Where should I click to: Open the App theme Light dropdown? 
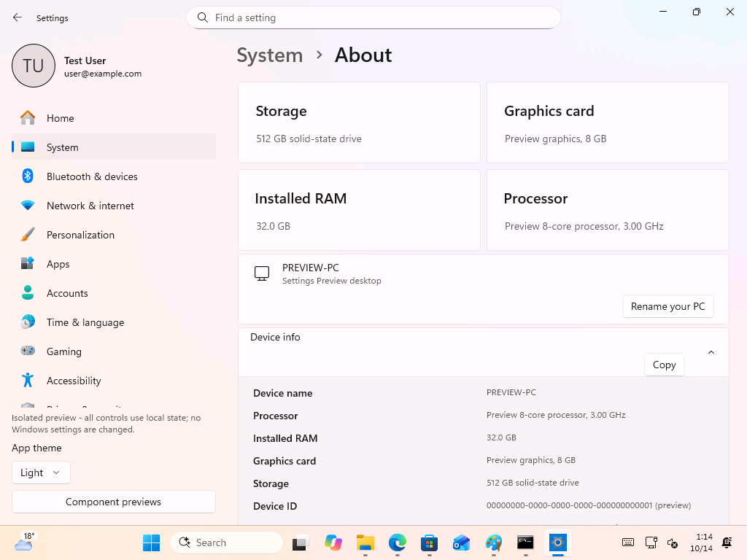[41, 472]
